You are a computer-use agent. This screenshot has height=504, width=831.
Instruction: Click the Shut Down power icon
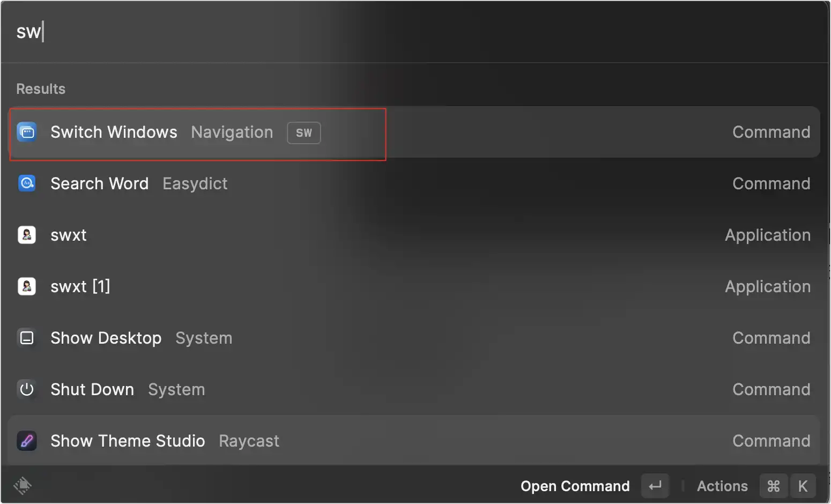[27, 389]
